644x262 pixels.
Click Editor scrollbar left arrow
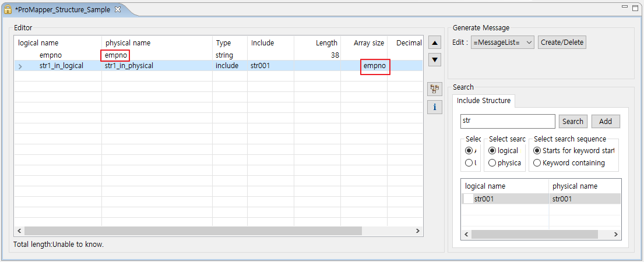coord(19,231)
